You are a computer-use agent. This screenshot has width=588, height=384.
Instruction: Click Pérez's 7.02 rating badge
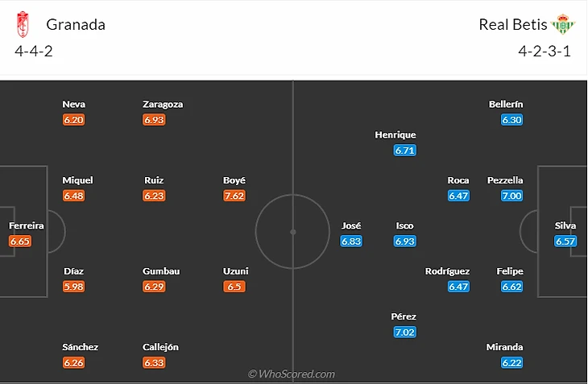tap(405, 332)
